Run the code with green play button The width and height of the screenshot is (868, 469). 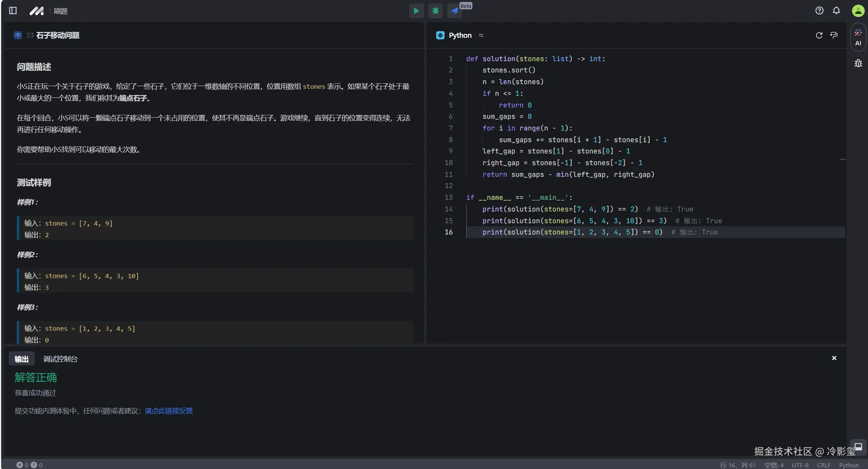pos(416,11)
